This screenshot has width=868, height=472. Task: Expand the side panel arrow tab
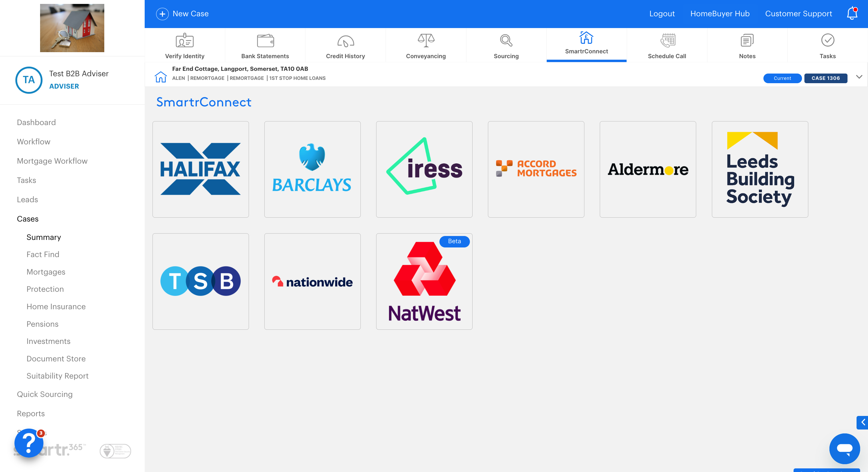point(862,422)
